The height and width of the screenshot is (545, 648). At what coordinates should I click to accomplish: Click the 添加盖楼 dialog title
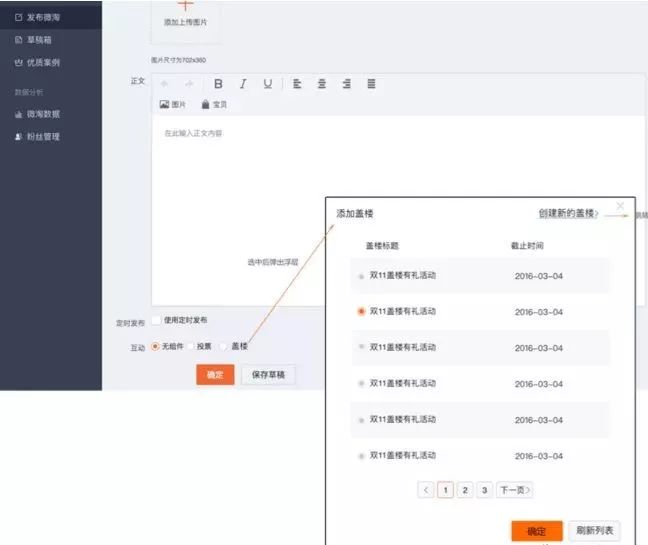pos(355,214)
